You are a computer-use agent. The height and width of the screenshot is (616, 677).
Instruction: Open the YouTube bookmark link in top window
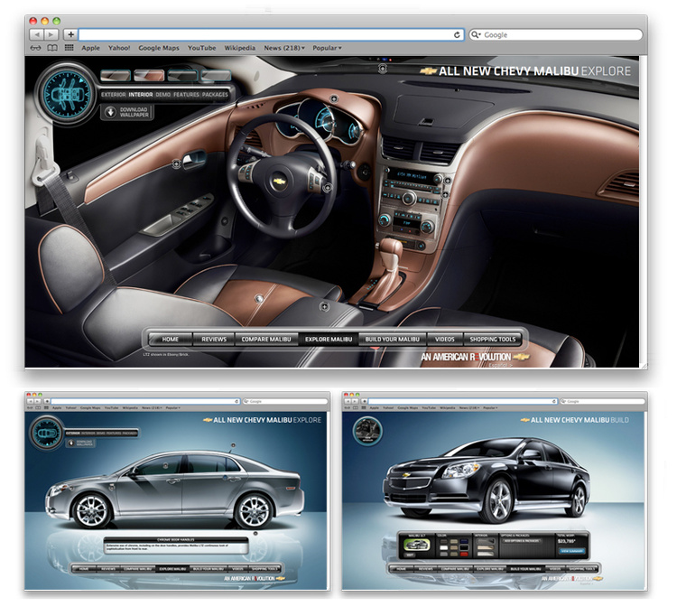(201, 48)
